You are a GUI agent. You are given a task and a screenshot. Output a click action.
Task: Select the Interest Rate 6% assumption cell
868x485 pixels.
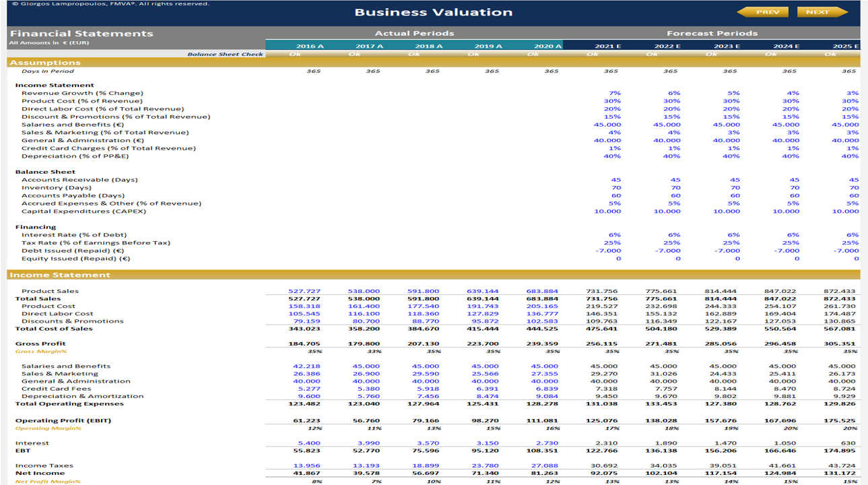(613, 234)
